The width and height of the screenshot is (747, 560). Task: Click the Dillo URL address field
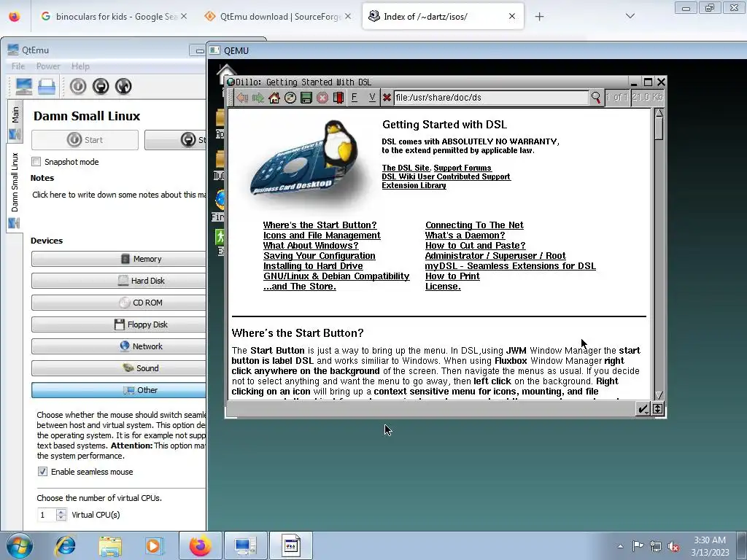pyautogui.click(x=491, y=98)
